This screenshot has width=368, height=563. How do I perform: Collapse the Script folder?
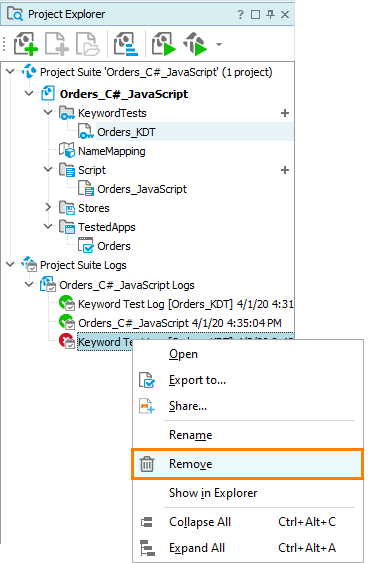point(48,169)
